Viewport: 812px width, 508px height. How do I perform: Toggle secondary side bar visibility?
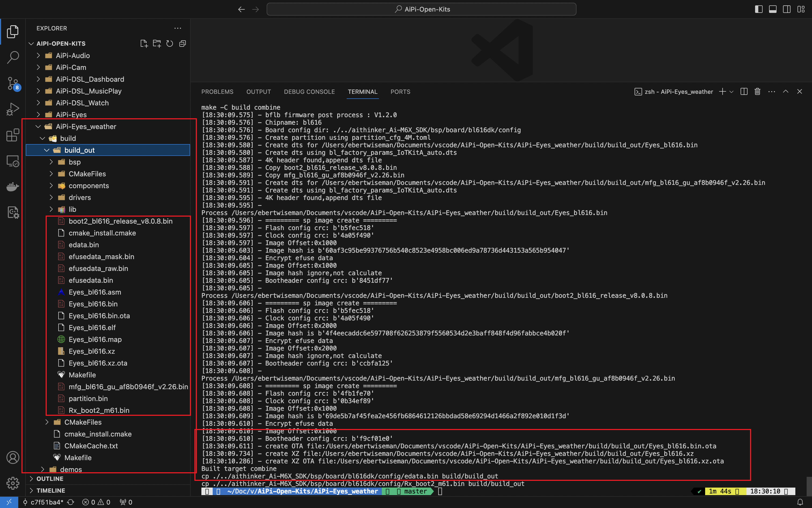(787, 9)
